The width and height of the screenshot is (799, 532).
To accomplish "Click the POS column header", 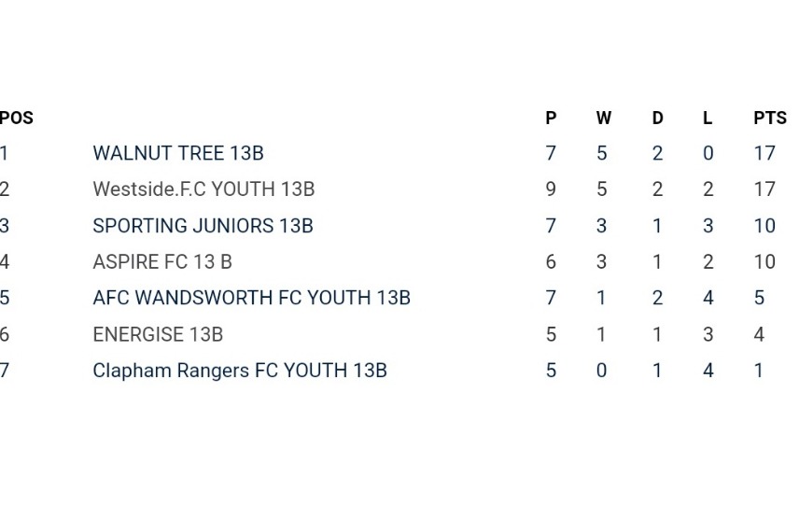I will pyautogui.click(x=16, y=119).
